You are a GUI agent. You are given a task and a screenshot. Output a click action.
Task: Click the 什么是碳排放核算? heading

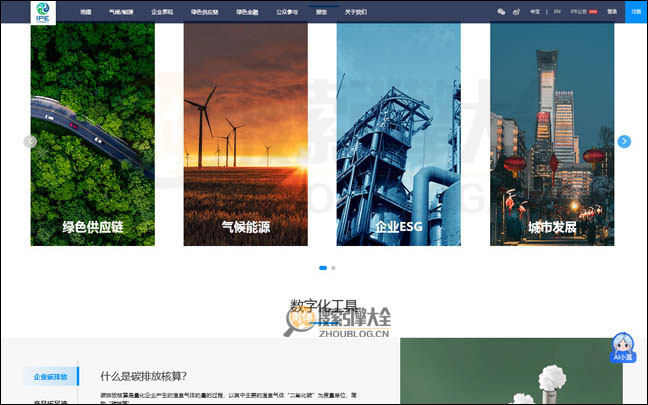click(143, 376)
